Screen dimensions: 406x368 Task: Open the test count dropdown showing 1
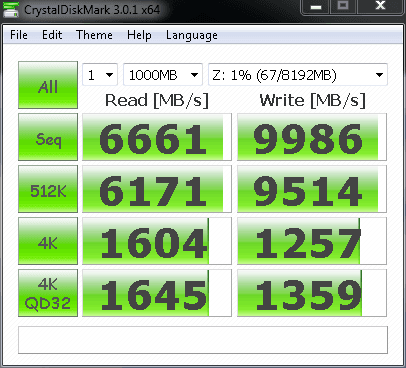[x=100, y=75]
